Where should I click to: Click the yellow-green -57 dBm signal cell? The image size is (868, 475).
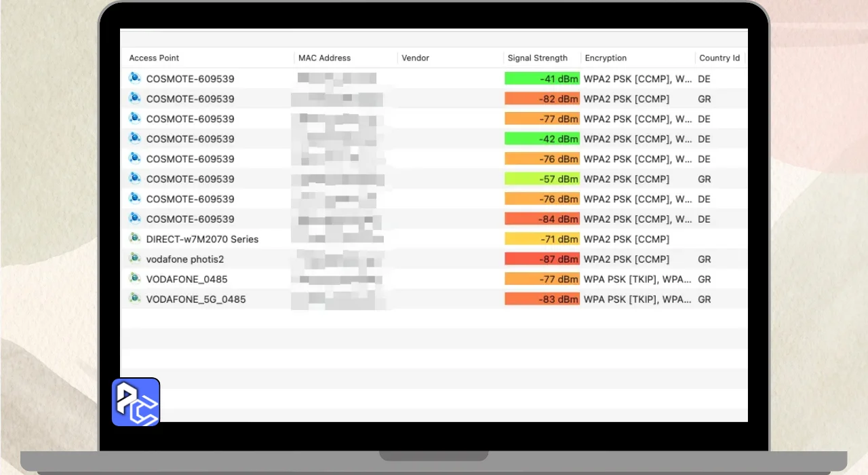(542, 178)
